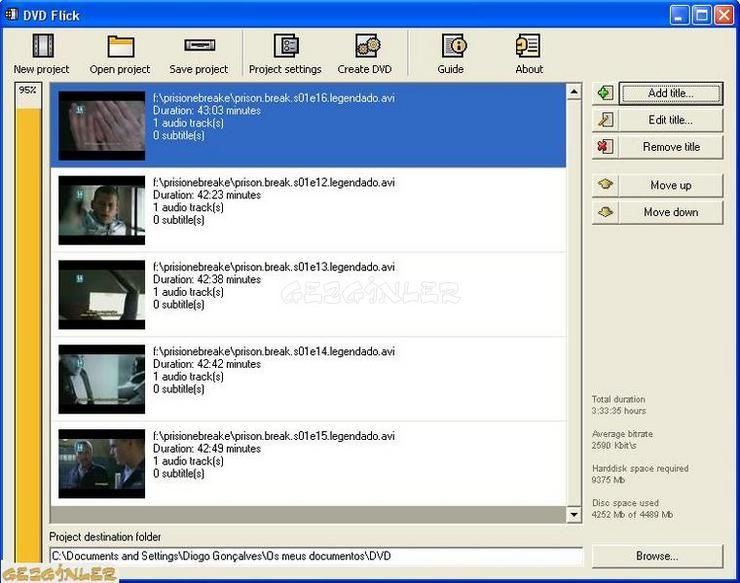Open the Guide
Screen dimensions: 740x583
coord(451,54)
